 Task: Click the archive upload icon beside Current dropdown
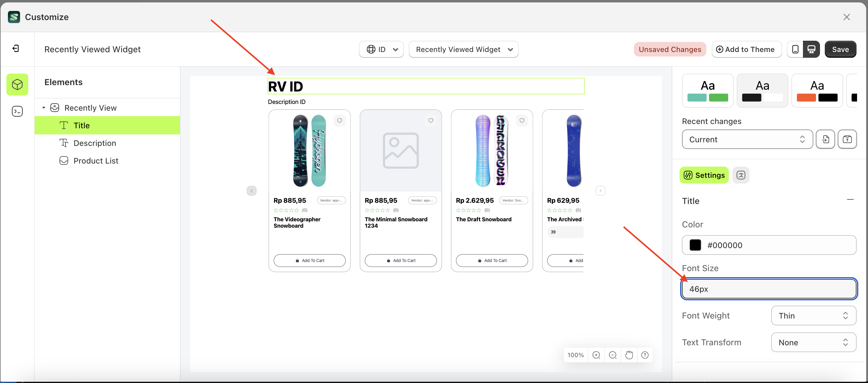[x=847, y=139]
